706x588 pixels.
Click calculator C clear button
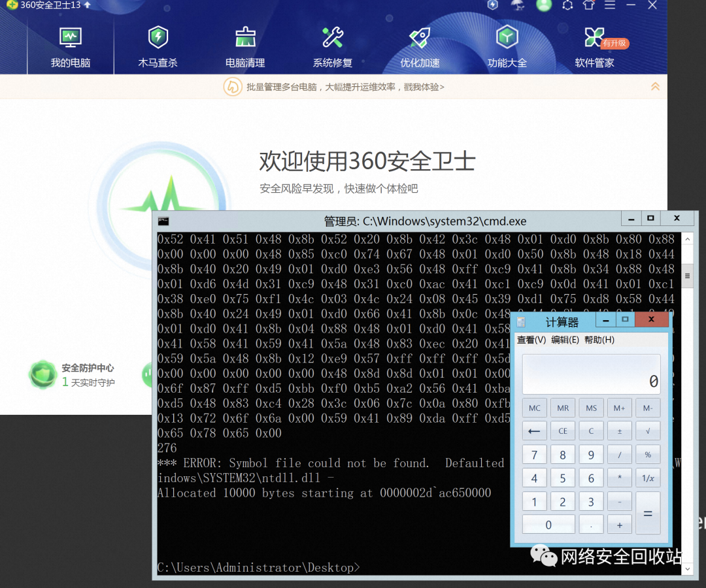[x=591, y=431]
